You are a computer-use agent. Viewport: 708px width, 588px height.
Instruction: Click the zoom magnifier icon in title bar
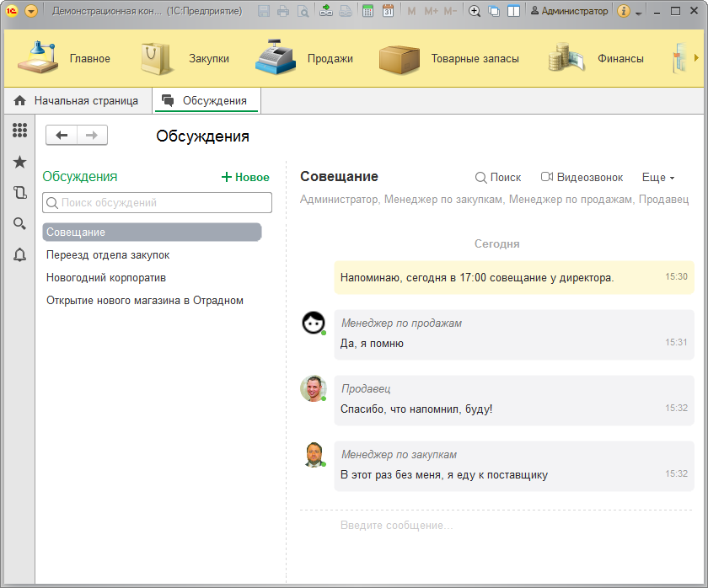(x=475, y=11)
